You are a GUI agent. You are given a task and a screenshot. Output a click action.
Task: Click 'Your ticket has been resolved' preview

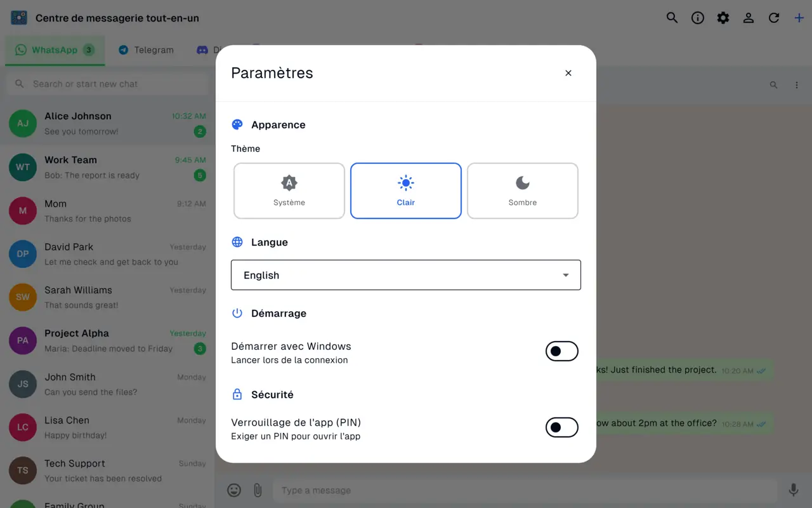103,479
